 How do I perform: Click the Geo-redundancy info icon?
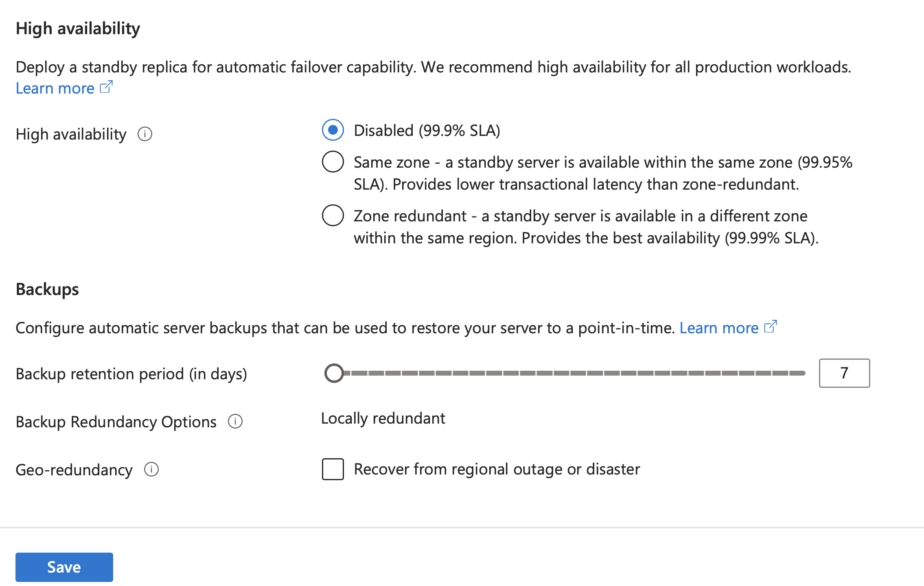[151, 470]
